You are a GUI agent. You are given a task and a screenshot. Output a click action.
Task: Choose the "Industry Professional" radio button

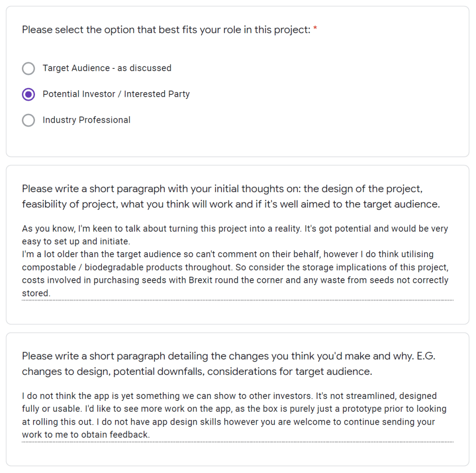(28, 120)
